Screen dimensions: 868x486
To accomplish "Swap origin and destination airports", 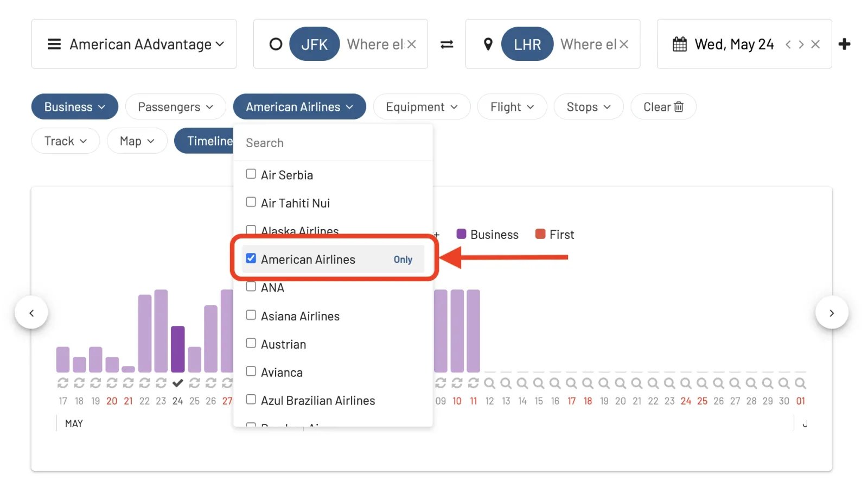I will [446, 44].
